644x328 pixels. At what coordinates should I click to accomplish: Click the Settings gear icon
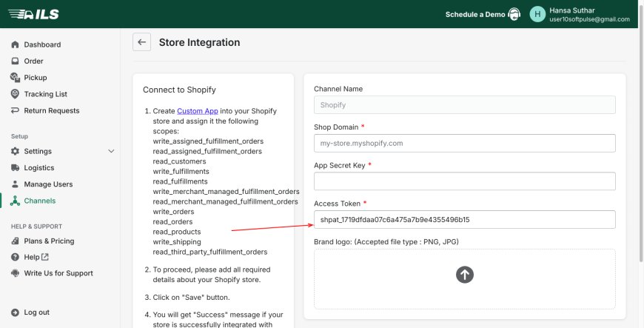16,151
